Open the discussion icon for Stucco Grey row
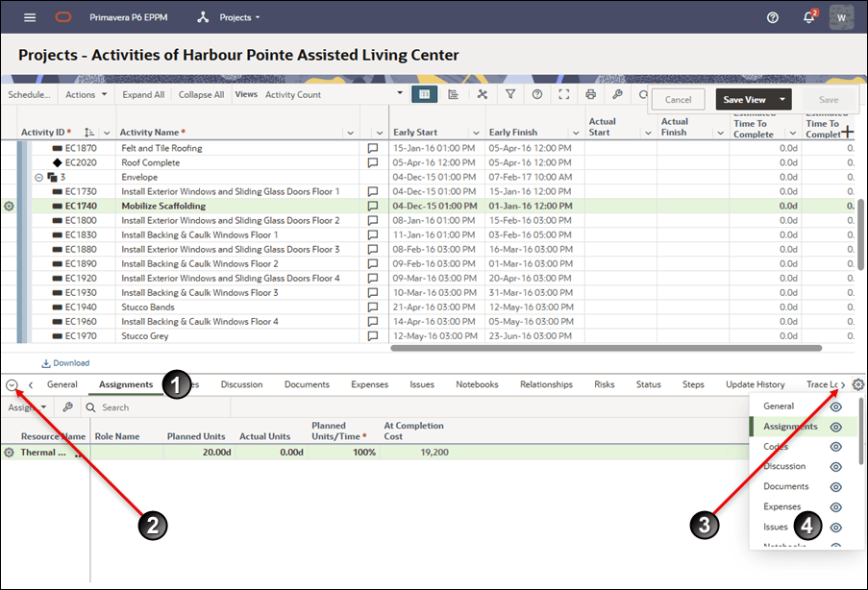 (373, 336)
